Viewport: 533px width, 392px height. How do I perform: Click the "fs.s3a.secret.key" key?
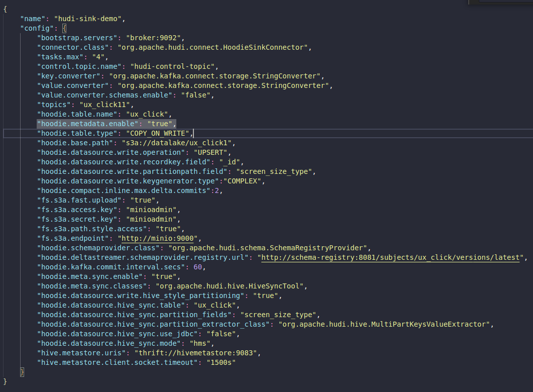coord(77,219)
